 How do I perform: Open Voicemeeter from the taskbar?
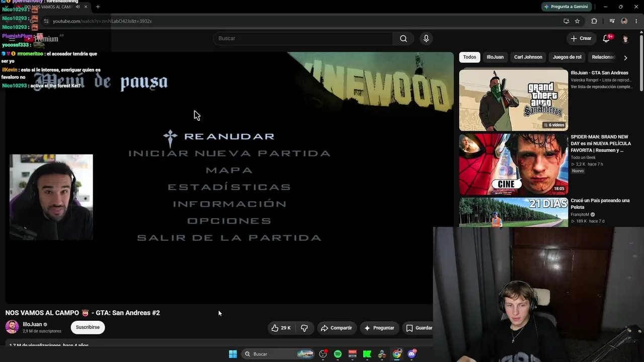click(352, 354)
